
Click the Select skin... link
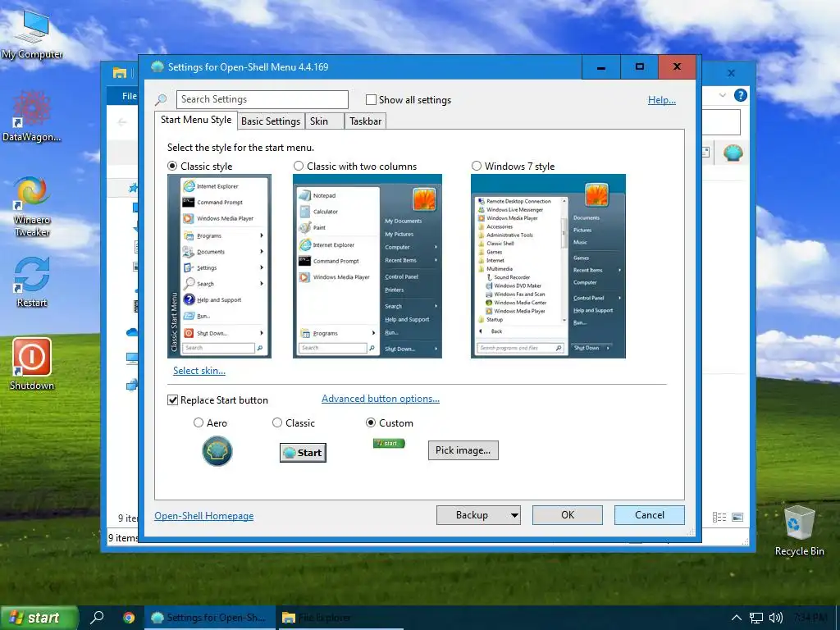(x=199, y=370)
